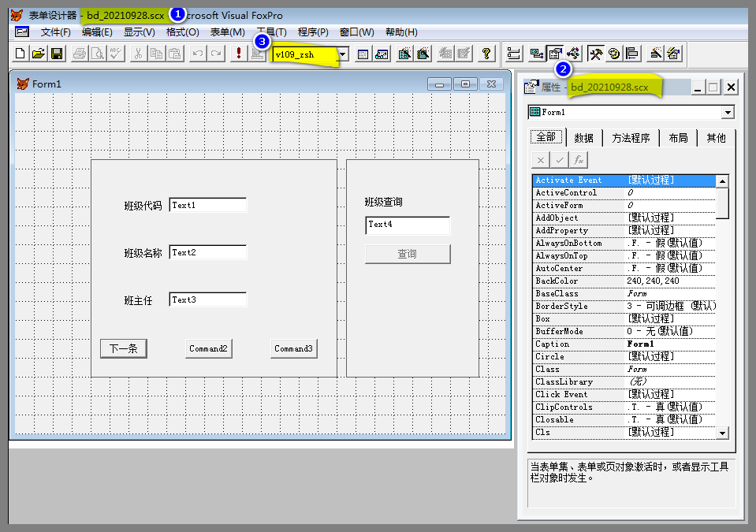This screenshot has height=532, width=756.
Task: Click the yellow question mark Help icon
Action: click(486, 54)
